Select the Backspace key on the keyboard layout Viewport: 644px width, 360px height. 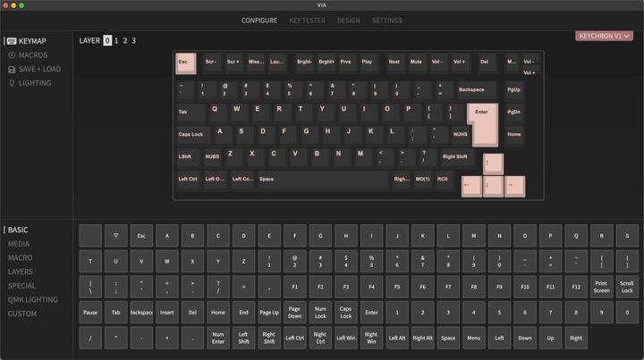point(476,90)
